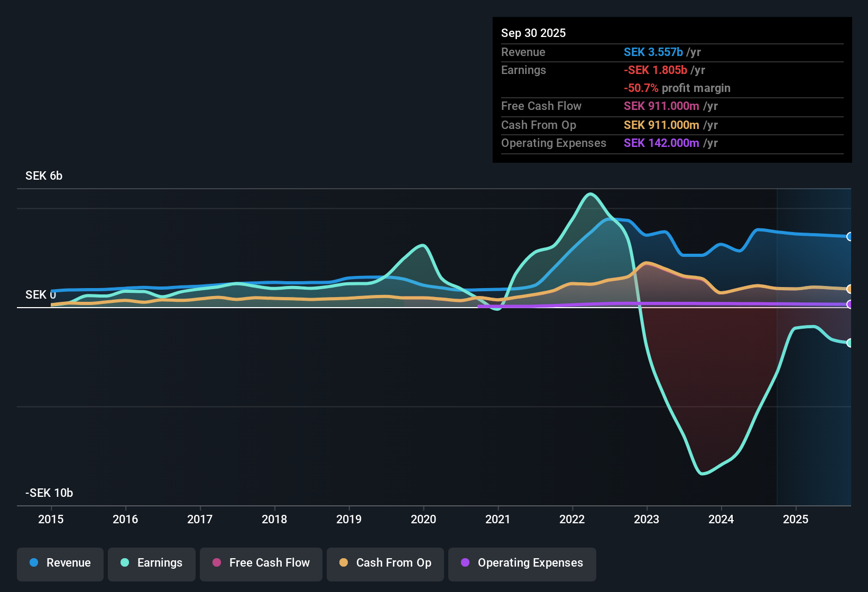Select the Free Cash Flow pink dot icon
868x592 pixels.
[x=216, y=563]
